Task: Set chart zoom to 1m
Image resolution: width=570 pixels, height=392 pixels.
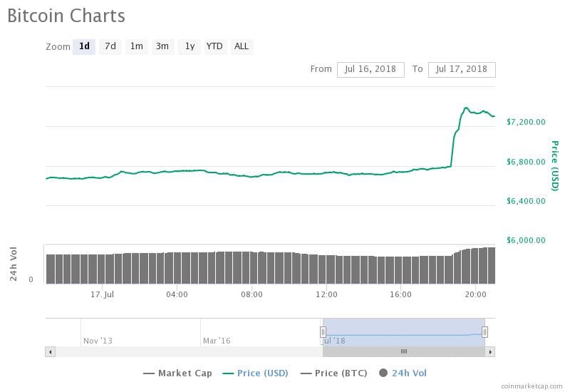Action: pyautogui.click(x=136, y=46)
